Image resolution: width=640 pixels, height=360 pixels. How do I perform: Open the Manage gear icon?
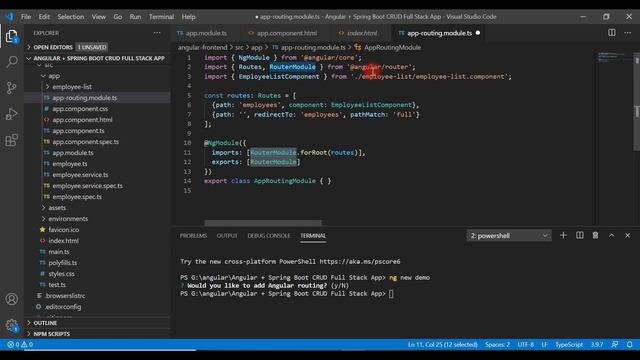point(11,325)
